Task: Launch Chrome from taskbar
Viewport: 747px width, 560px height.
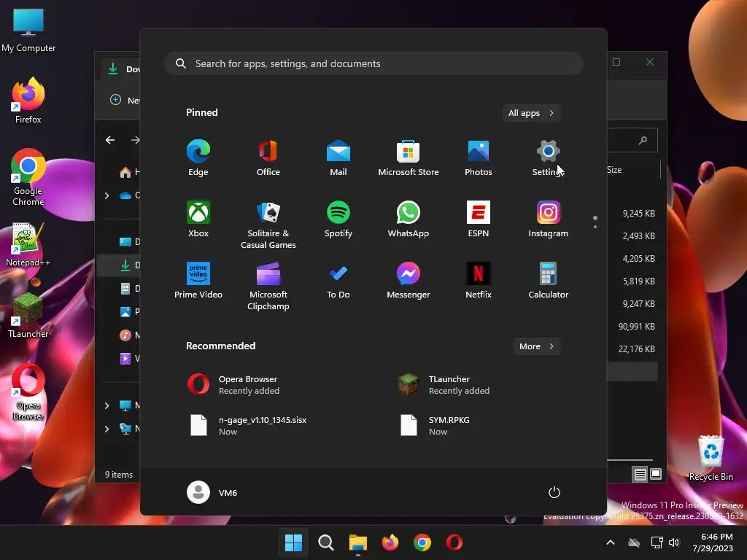Action: [422, 542]
